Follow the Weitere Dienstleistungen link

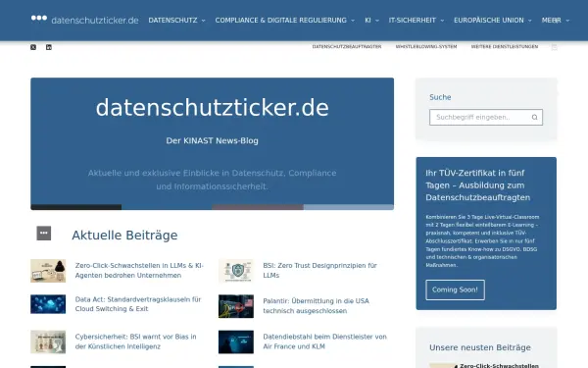tap(505, 46)
